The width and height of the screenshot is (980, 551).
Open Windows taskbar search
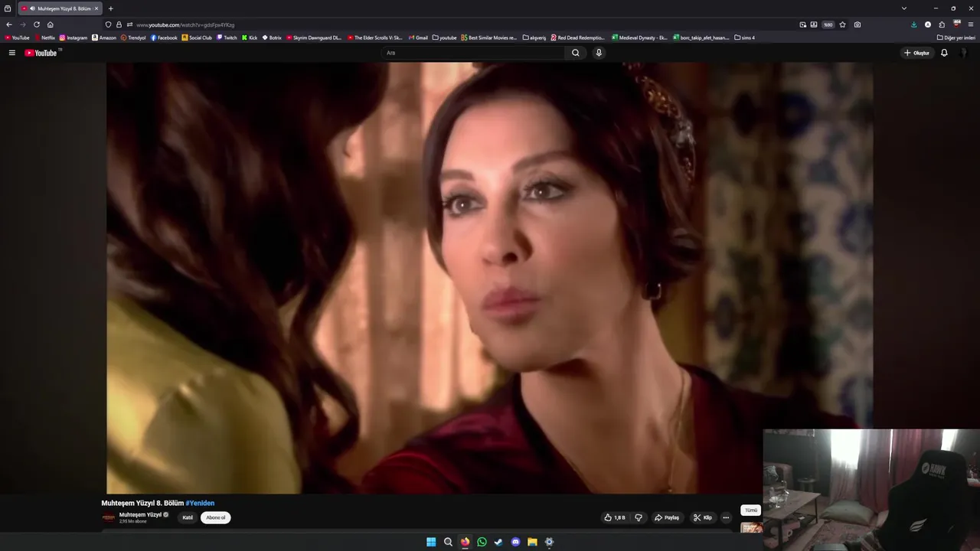click(x=448, y=542)
